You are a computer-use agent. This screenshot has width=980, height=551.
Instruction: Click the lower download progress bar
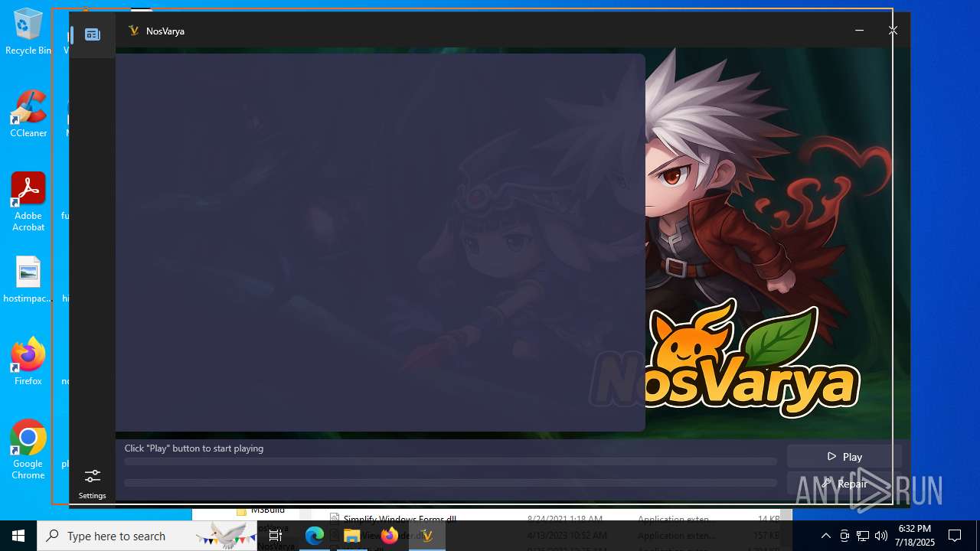coord(450,483)
